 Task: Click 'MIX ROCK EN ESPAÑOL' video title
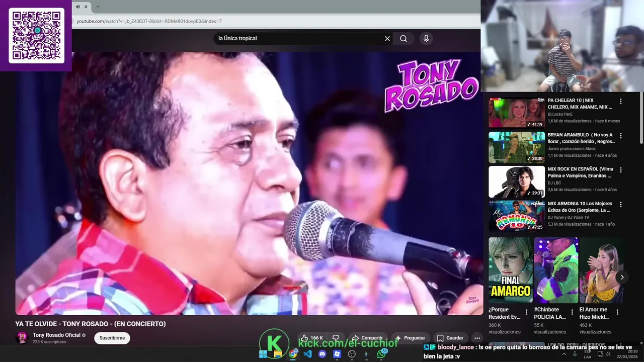(x=580, y=172)
